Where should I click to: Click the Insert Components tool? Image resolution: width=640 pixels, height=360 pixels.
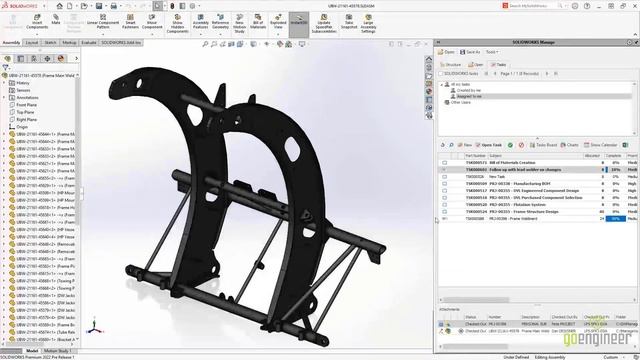click(37, 22)
